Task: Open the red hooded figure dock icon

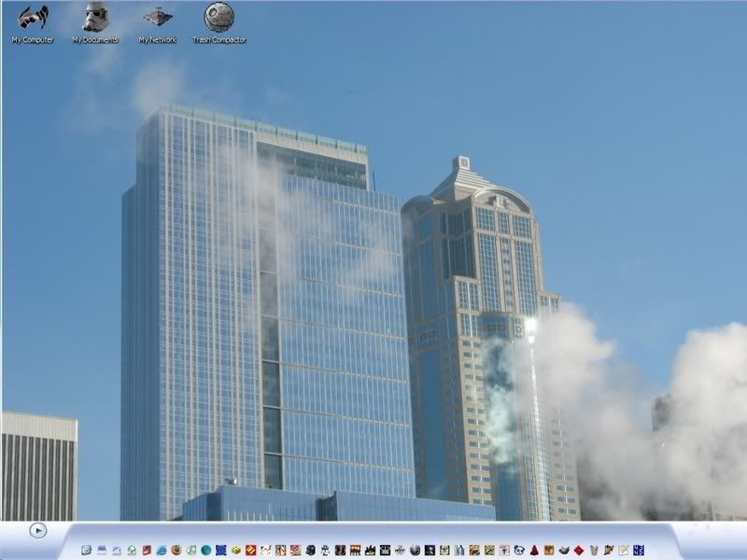Action: (534, 550)
